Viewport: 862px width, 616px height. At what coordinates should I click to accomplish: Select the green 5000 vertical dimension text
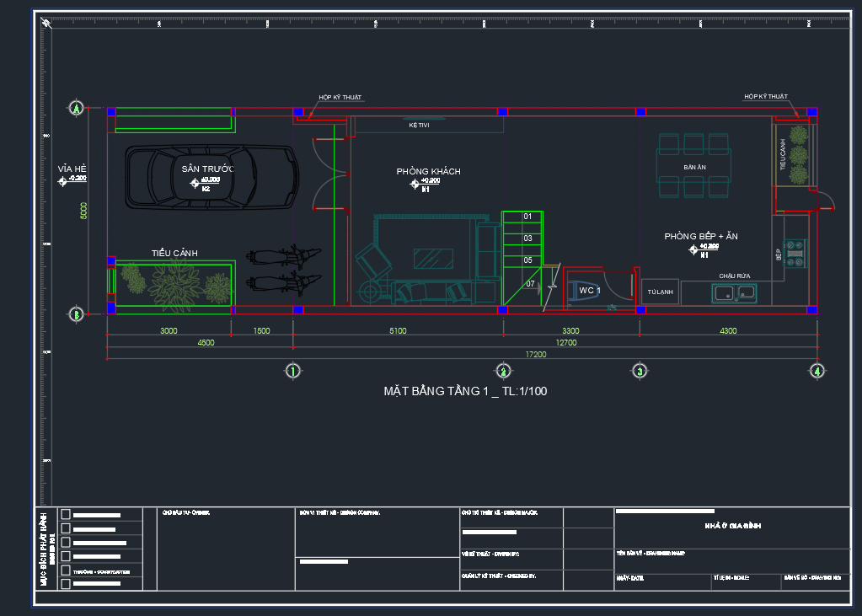coord(83,211)
